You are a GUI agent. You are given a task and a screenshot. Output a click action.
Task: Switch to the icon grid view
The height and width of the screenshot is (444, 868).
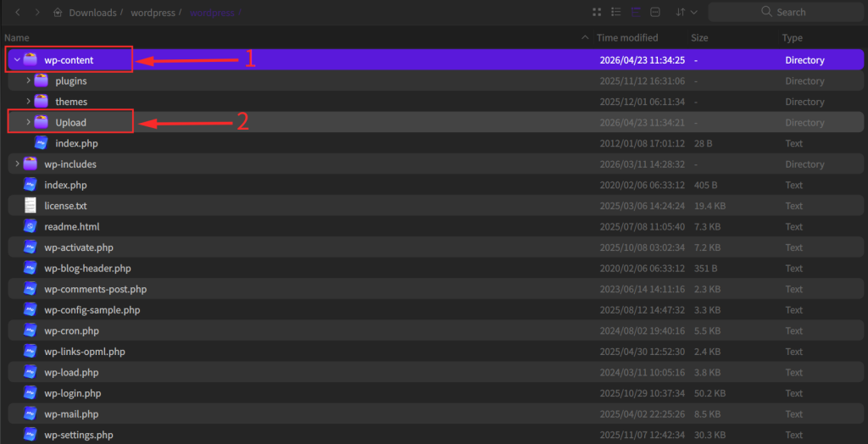597,12
